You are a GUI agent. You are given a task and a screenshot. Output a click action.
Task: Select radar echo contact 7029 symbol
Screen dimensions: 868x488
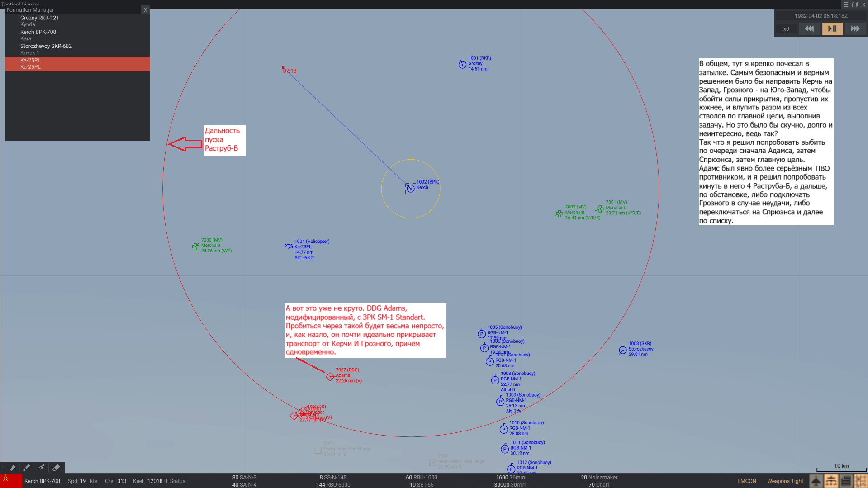point(318,450)
